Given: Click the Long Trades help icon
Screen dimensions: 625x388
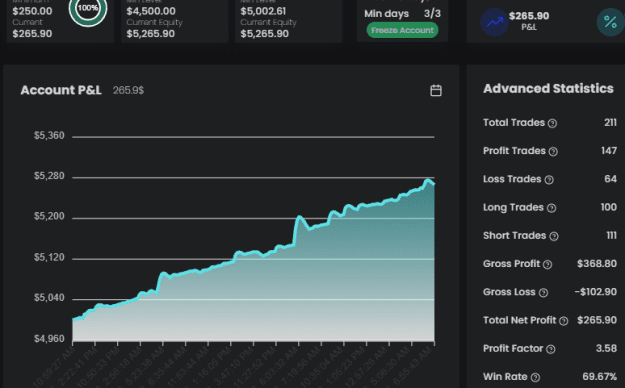Looking at the screenshot, I should pyautogui.click(x=551, y=208).
